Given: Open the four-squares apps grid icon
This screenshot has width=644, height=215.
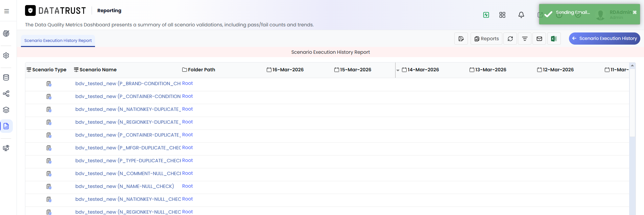Looking at the screenshot, I should click(x=502, y=15).
